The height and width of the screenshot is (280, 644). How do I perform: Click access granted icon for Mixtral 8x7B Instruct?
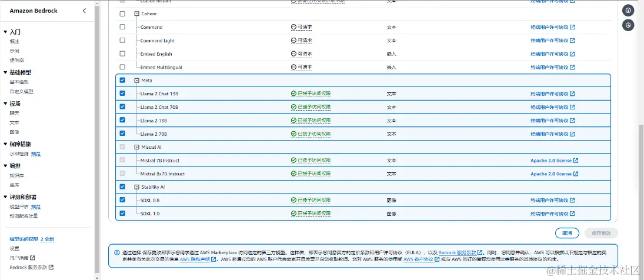293,174
